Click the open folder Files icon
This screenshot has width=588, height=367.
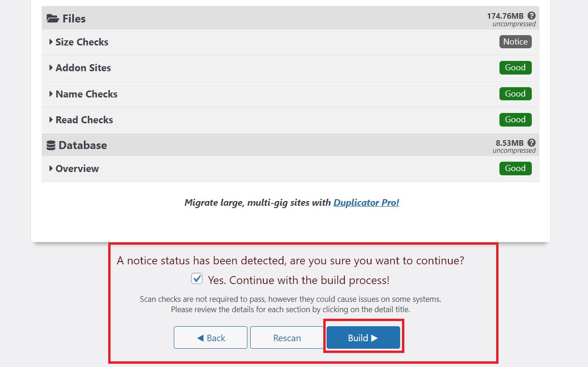[52, 19]
